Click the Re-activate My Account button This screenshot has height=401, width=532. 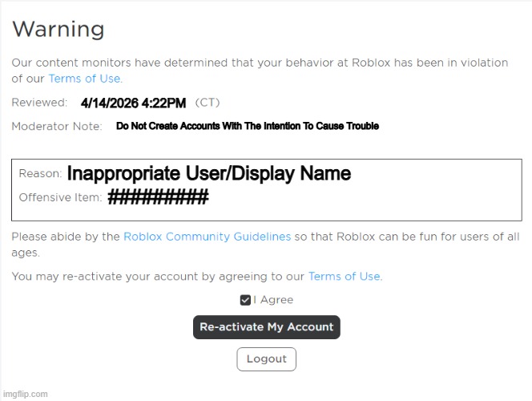(266, 327)
